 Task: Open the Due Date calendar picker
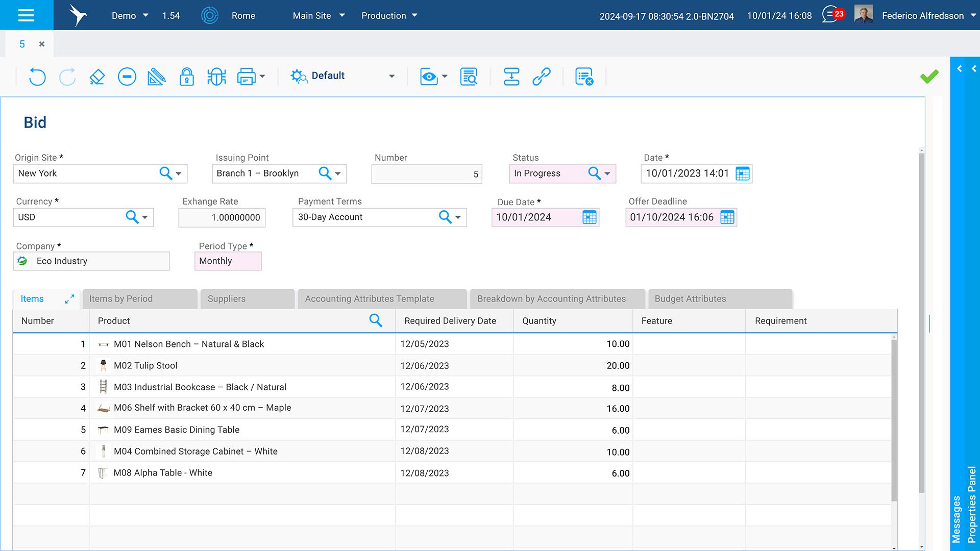coord(589,218)
